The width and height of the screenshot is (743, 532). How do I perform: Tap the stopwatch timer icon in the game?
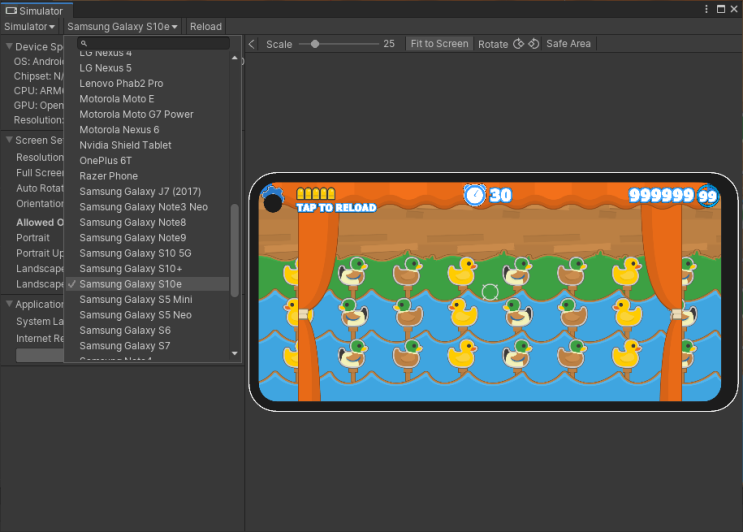[x=475, y=195]
